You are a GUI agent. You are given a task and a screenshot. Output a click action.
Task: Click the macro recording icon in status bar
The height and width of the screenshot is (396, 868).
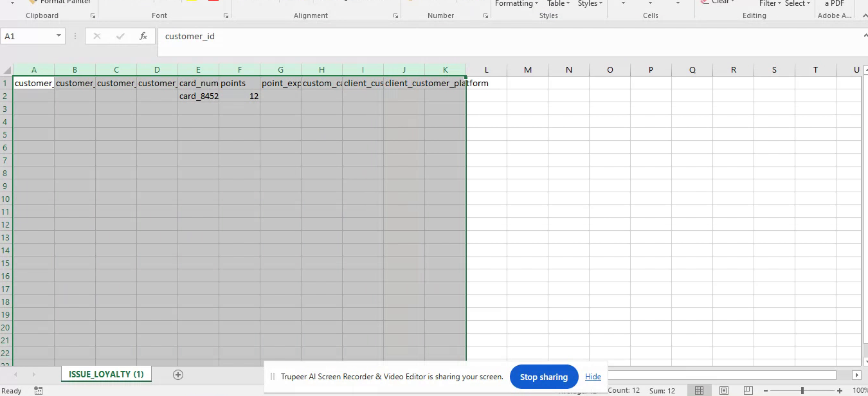[x=39, y=390]
